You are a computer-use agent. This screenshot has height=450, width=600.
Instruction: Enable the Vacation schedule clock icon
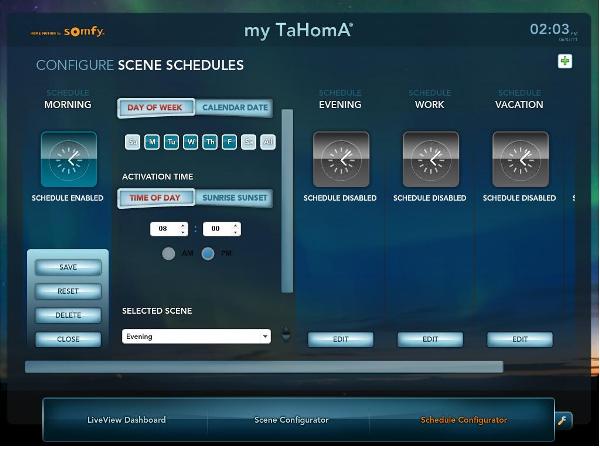520,159
